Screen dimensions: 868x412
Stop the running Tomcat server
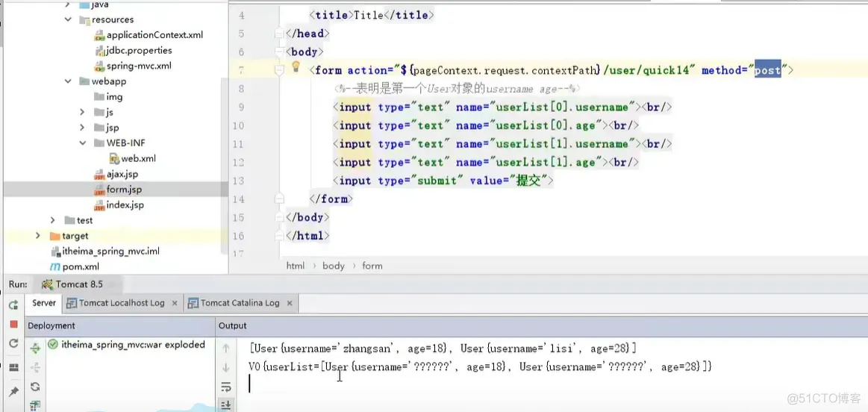point(14,324)
